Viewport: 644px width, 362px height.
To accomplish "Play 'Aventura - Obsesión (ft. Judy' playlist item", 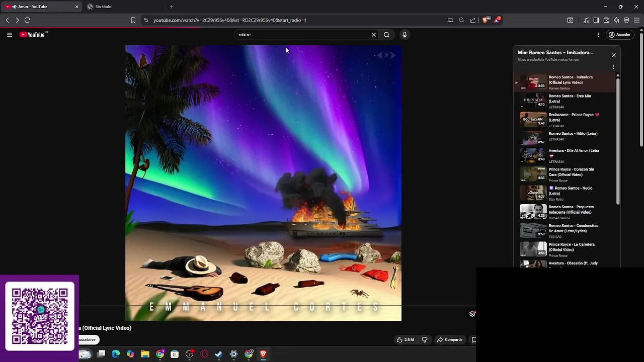I will point(565,263).
